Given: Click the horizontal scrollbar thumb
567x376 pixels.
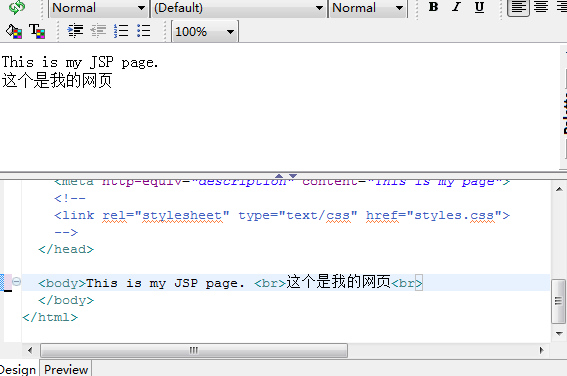Looking at the screenshot, I should point(194,350).
